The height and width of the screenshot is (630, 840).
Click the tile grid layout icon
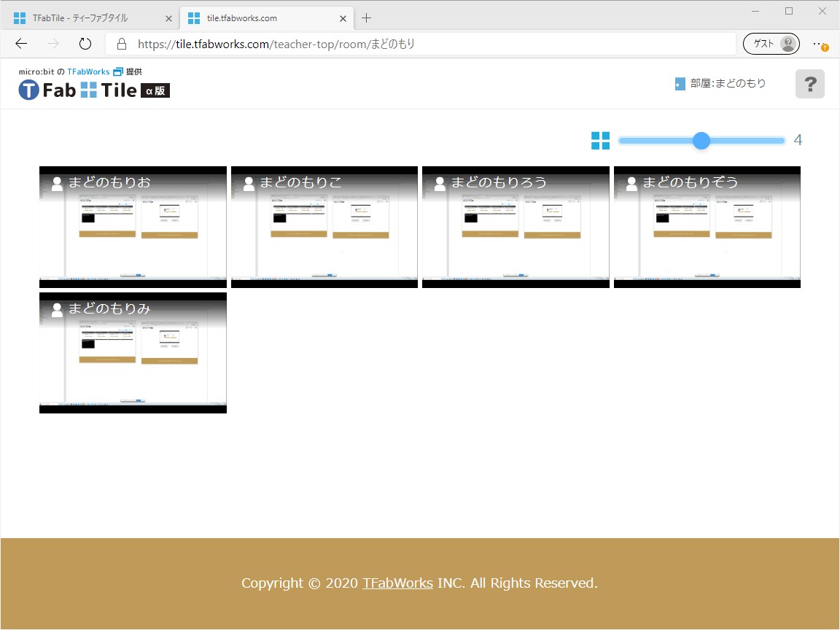pos(600,141)
